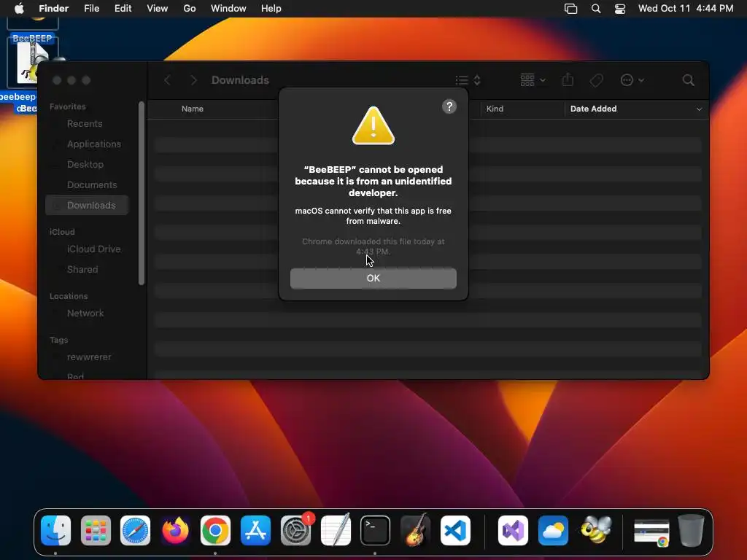Select Documents in Finder sidebar
Viewport: 747px width, 560px height.
[x=92, y=185]
